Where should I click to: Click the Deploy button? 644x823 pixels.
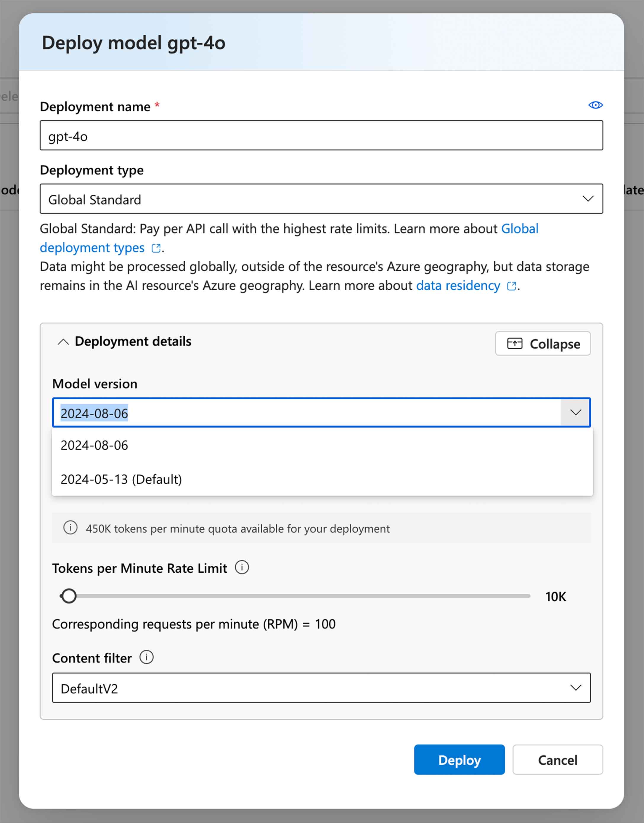459,760
